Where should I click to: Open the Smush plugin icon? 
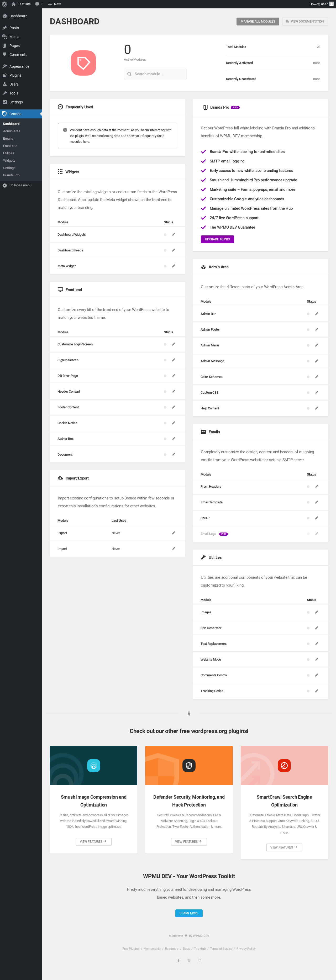pos(94,765)
